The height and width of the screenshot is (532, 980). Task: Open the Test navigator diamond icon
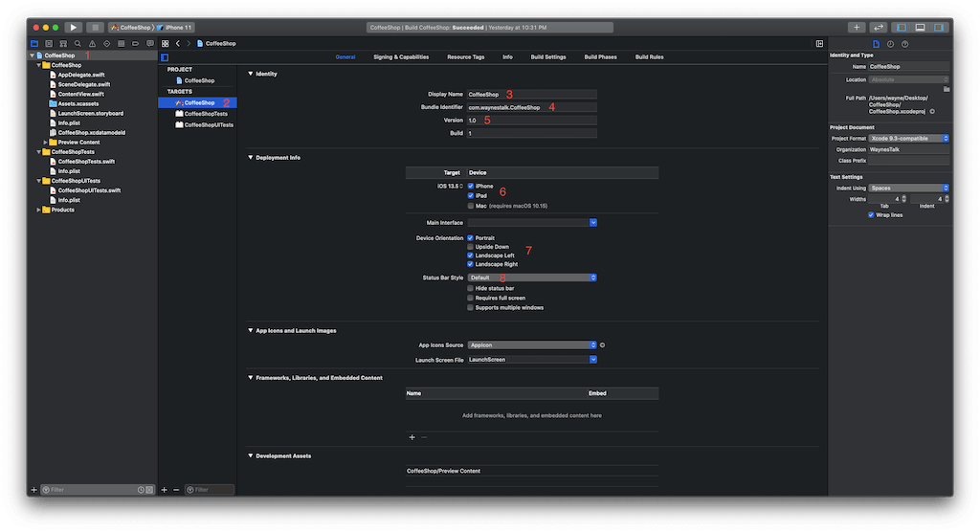click(106, 44)
